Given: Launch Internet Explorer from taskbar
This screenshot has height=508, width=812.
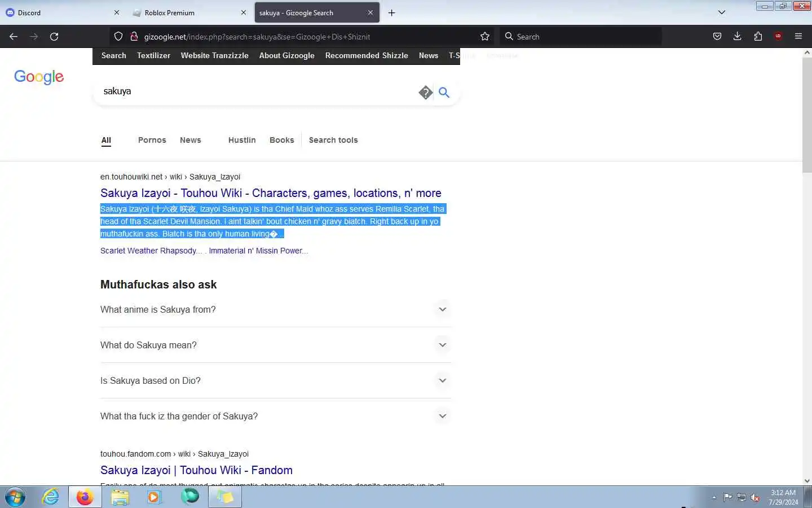Looking at the screenshot, I should click(x=51, y=497).
